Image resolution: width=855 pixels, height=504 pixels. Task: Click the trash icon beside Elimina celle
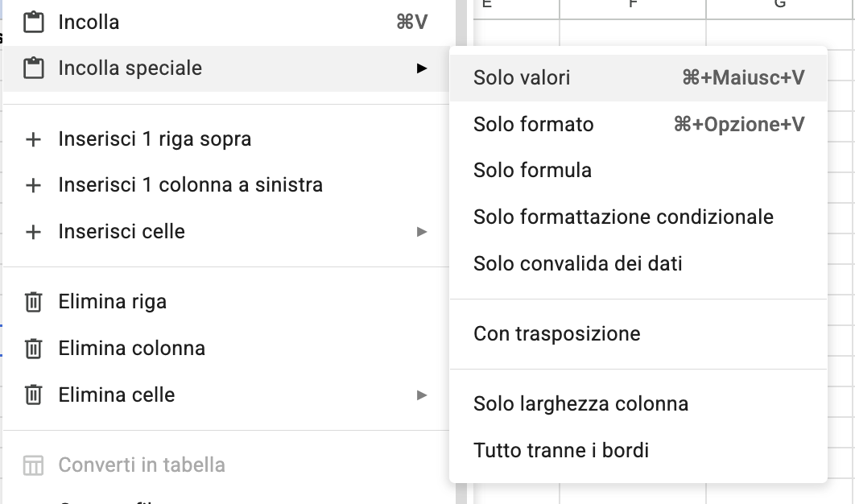pos(34,395)
